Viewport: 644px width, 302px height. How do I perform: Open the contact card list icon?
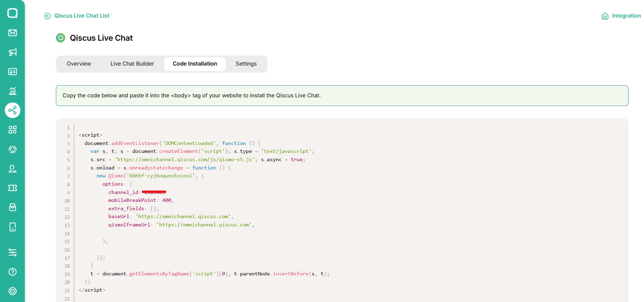point(12,71)
